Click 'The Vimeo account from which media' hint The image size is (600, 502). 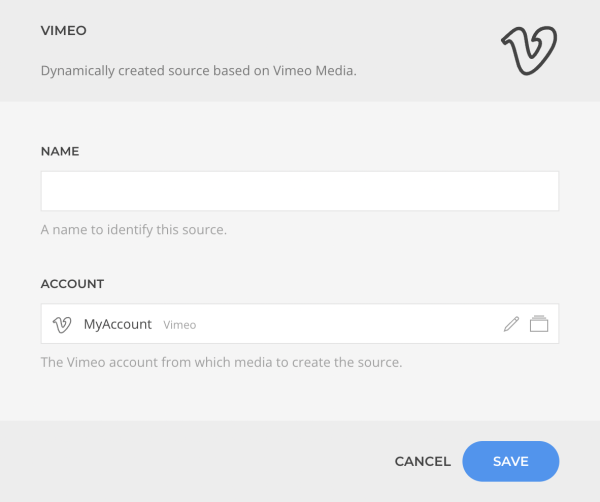[x=221, y=362]
